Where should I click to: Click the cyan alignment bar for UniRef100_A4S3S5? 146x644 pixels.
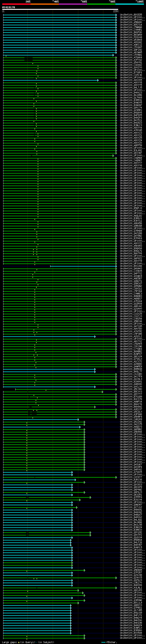[51, 80]
